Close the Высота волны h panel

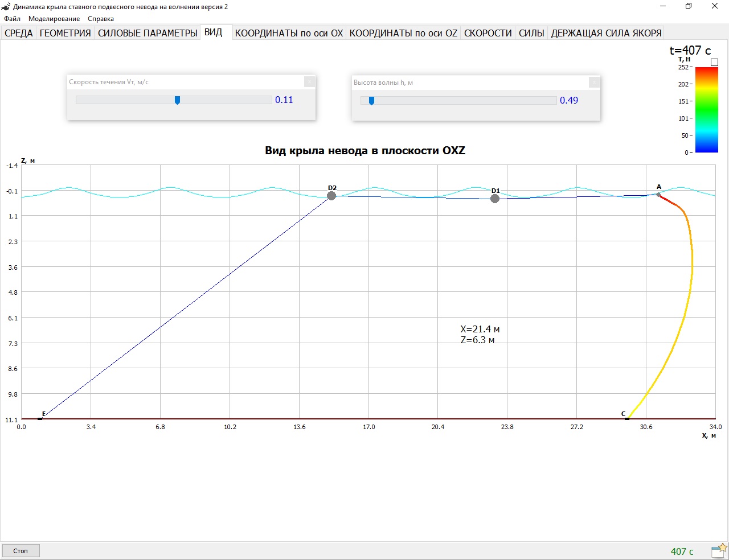pyautogui.click(x=594, y=82)
